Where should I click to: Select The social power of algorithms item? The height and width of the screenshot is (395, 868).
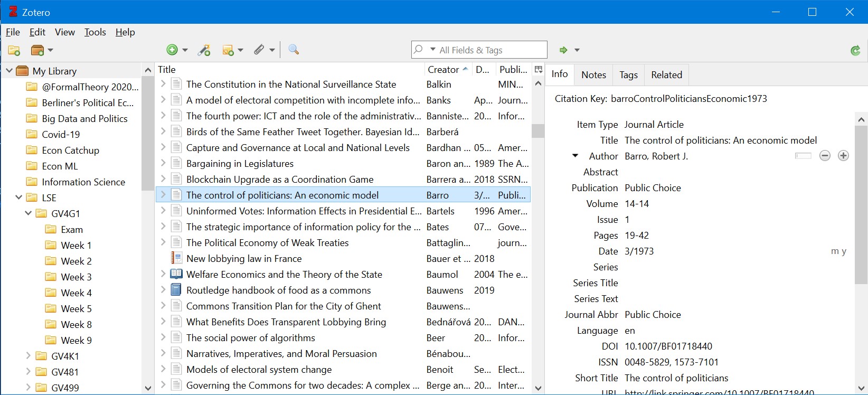pos(343,338)
